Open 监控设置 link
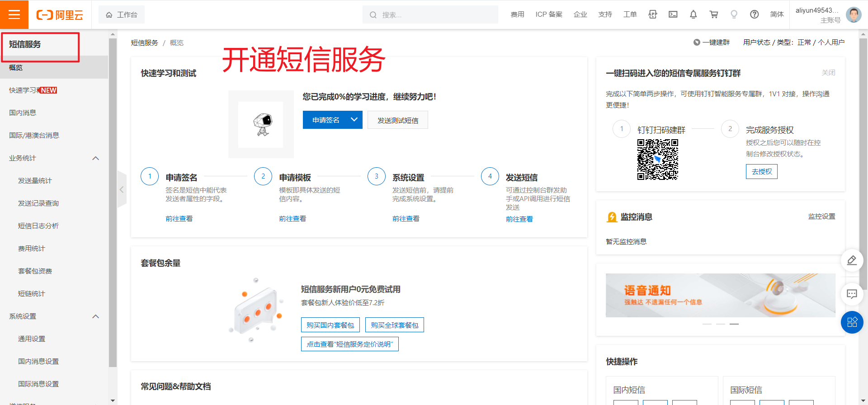 [x=821, y=217]
